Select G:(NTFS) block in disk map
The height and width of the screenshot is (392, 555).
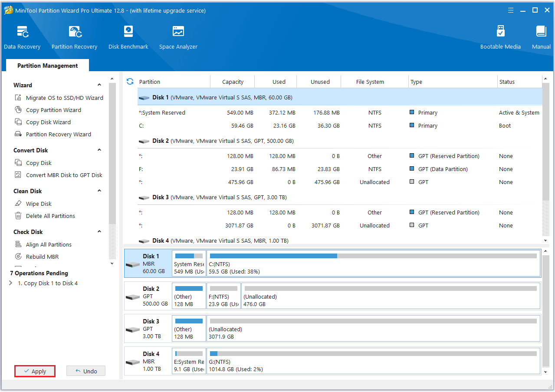point(374,361)
